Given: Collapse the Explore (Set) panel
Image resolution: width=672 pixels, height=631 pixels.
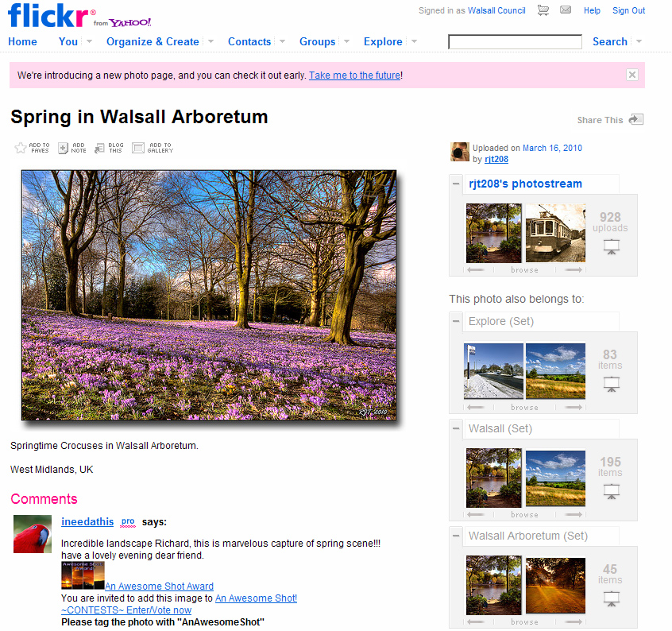Looking at the screenshot, I should click(456, 321).
